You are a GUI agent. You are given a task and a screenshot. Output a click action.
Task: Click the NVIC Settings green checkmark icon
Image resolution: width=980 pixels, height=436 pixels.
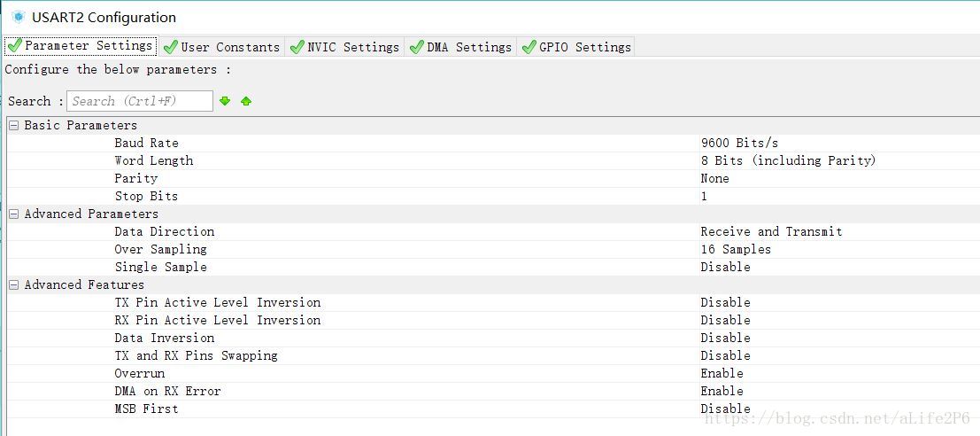pyautogui.click(x=297, y=47)
